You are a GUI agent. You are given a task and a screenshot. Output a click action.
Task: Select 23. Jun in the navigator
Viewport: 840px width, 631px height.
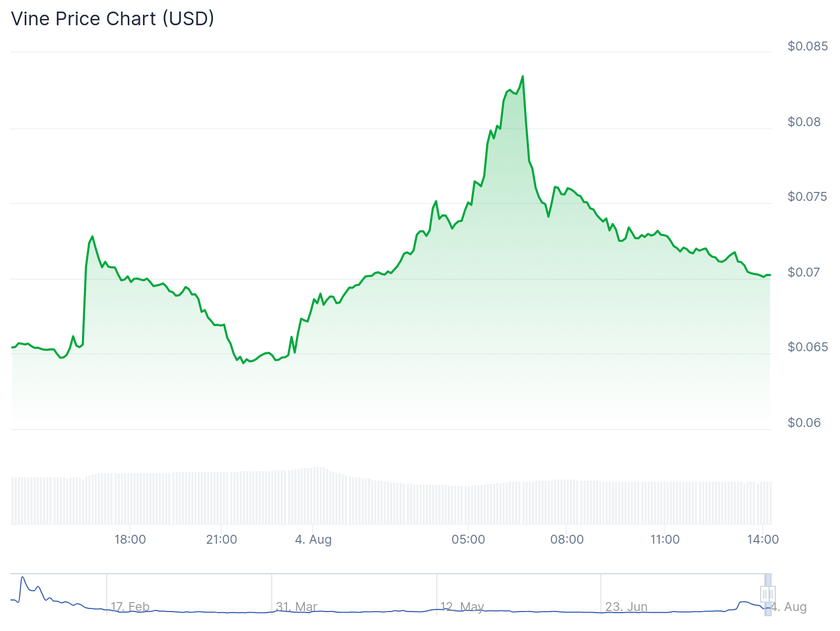(x=626, y=607)
